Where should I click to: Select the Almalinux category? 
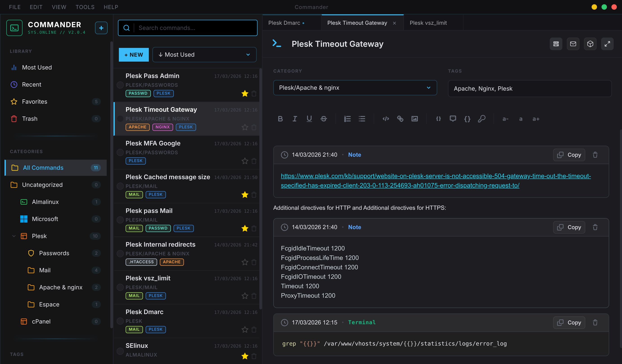tap(56, 202)
